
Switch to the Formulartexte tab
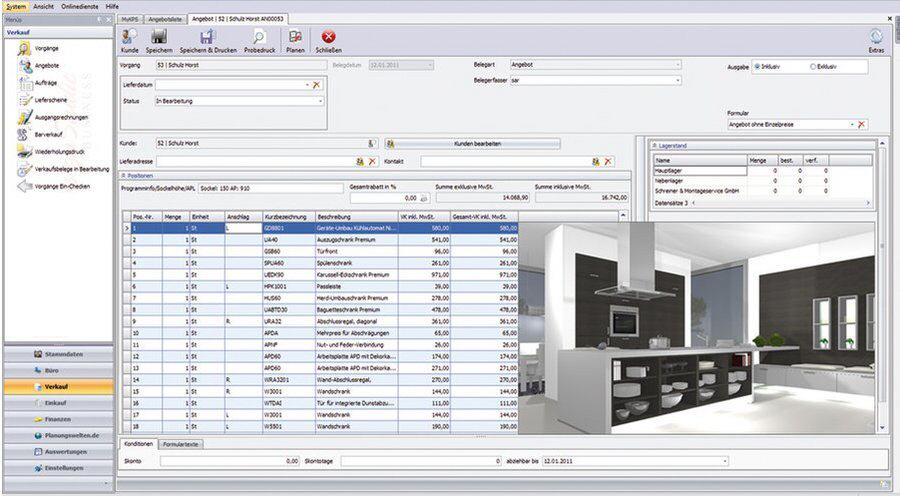[181, 442]
